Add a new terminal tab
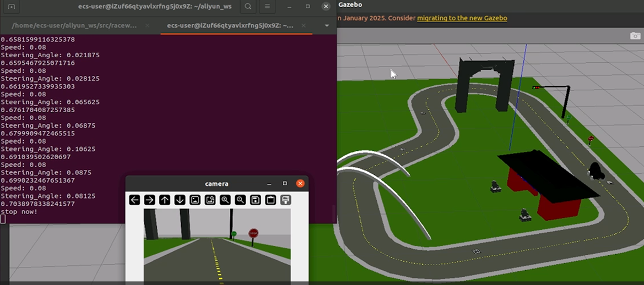Screen dimensions: 644x285 coord(12,7)
